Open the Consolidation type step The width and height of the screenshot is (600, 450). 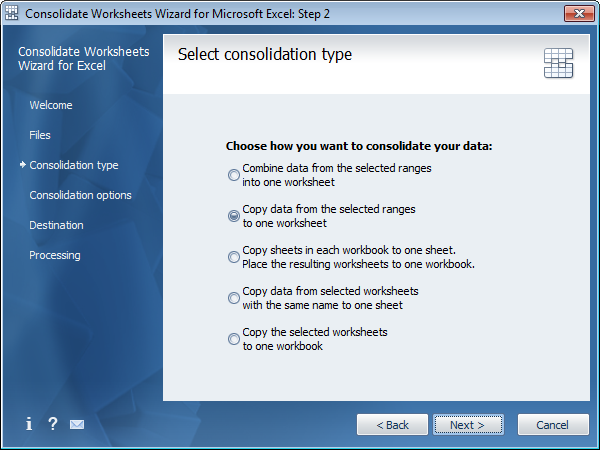(74, 165)
